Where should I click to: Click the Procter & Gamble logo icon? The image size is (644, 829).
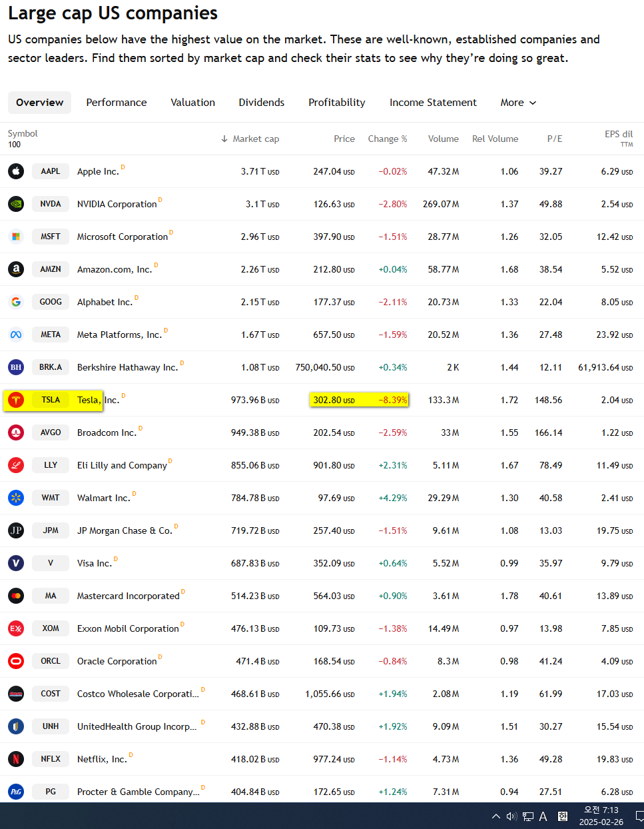tap(16, 792)
